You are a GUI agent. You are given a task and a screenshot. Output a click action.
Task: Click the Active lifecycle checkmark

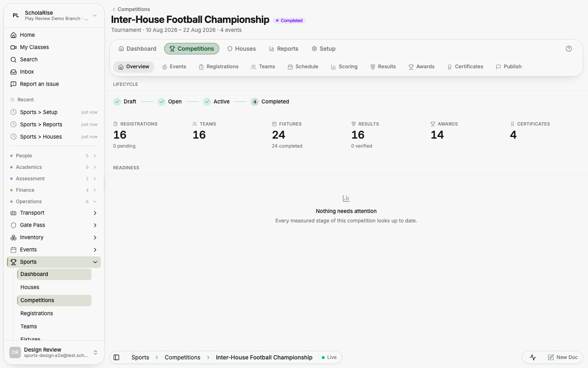pos(207,102)
